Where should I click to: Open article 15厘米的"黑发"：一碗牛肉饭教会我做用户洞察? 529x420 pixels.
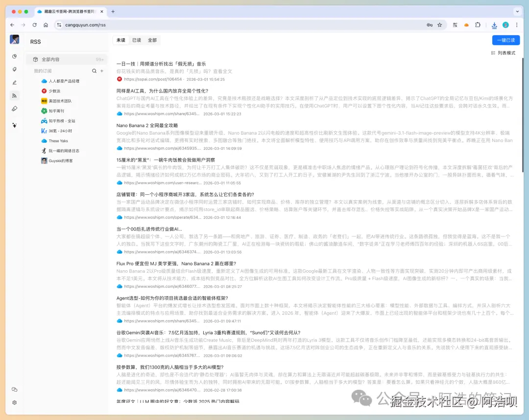click(166, 160)
